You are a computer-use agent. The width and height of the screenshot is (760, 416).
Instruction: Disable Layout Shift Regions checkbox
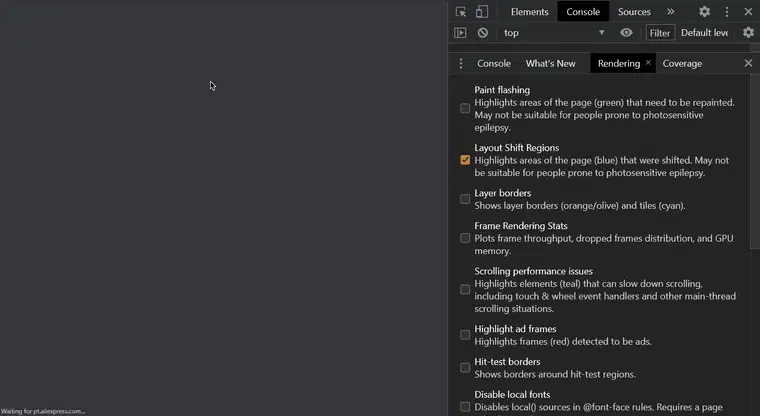[x=465, y=160]
